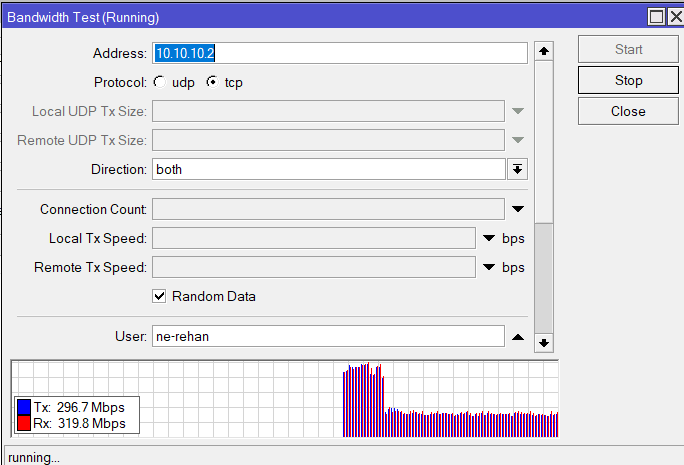Click the scrollbar down arrow
The width and height of the screenshot is (684, 465).
[x=544, y=343]
